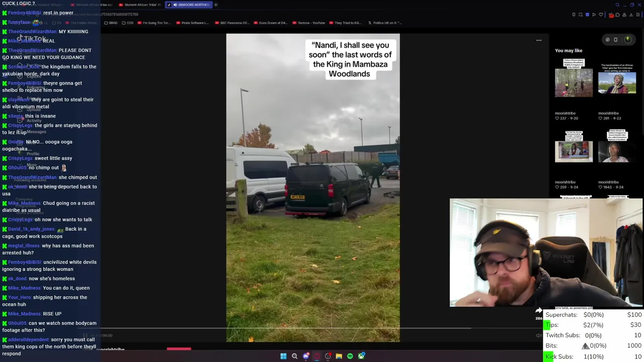
Task: Click browser search magnifier at top right
Action: coord(617,5)
